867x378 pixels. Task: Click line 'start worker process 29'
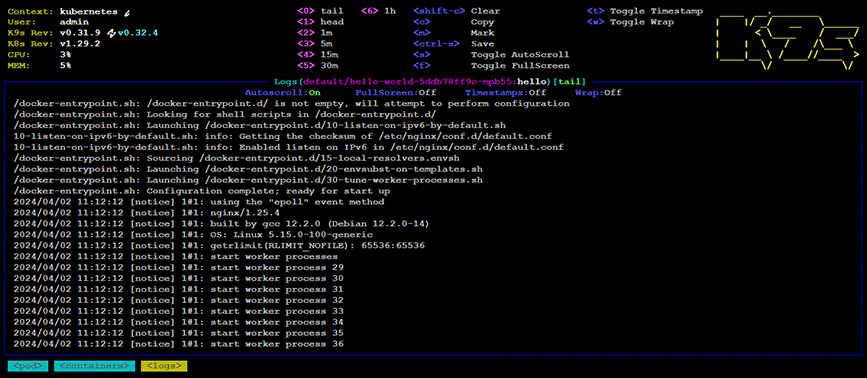pos(179,267)
